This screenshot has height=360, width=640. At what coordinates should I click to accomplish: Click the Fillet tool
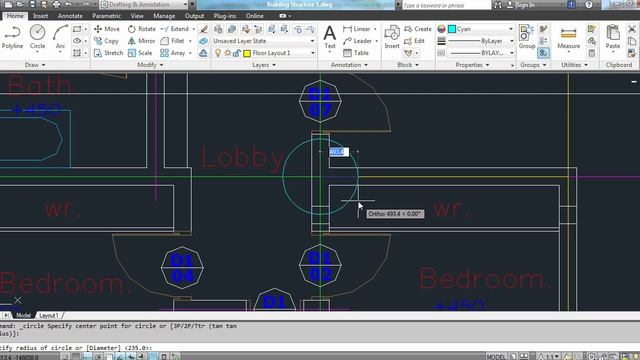coord(173,41)
